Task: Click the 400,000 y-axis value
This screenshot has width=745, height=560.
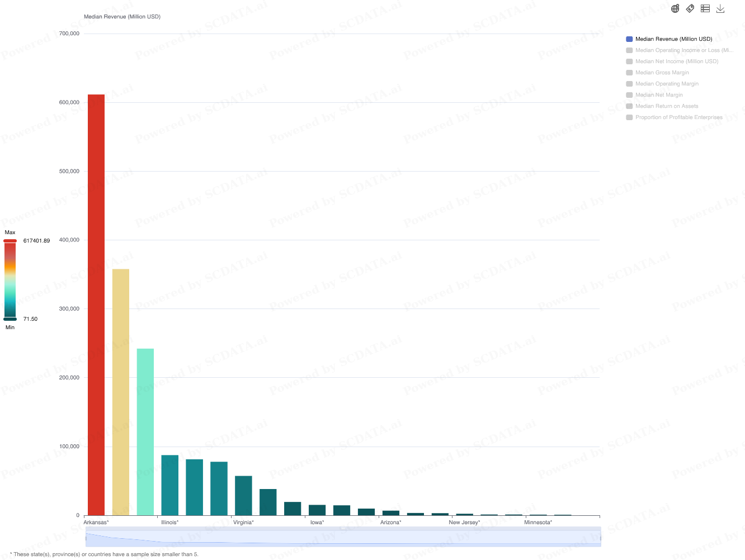Action: click(x=69, y=240)
